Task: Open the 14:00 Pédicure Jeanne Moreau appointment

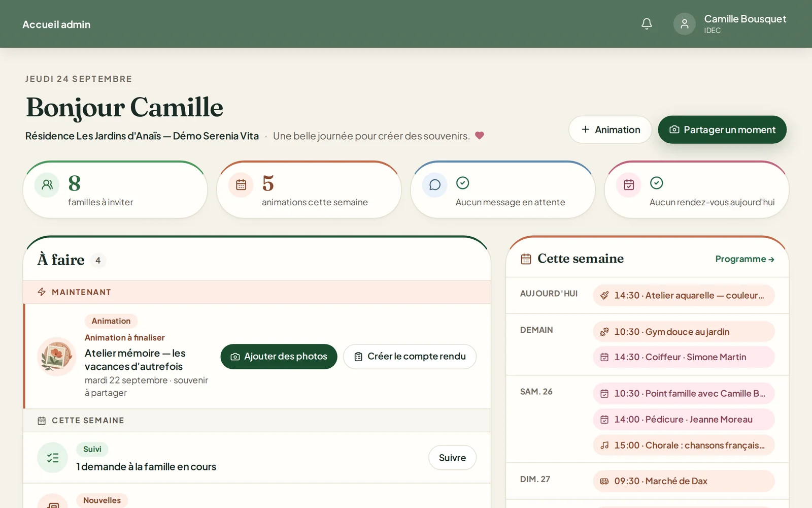Action: tap(684, 420)
